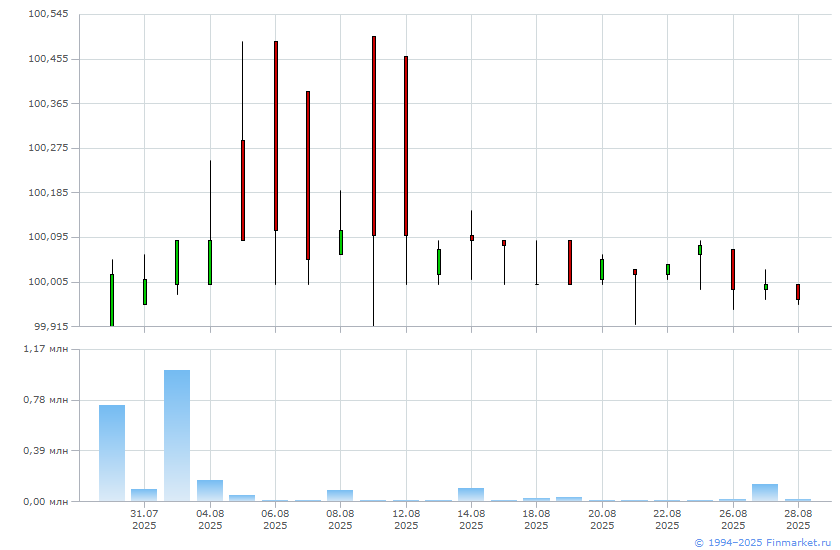The image size is (840, 550).
Task: Select the green candlestick for 22.08.2025
Action: coord(668,269)
